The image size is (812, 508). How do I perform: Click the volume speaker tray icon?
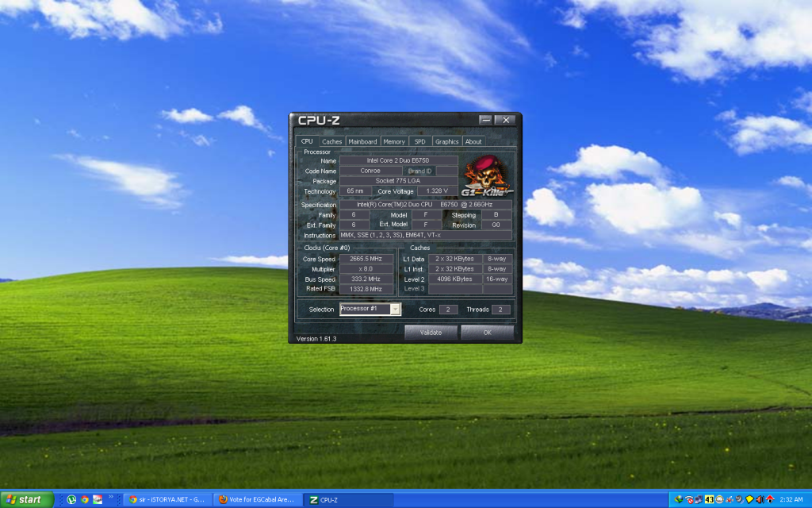click(x=760, y=500)
